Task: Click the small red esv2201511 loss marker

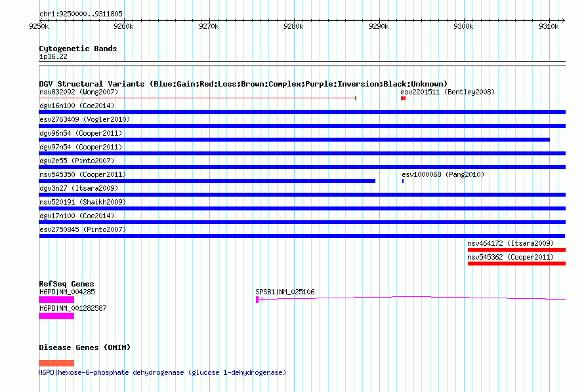Action: click(x=403, y=98)
